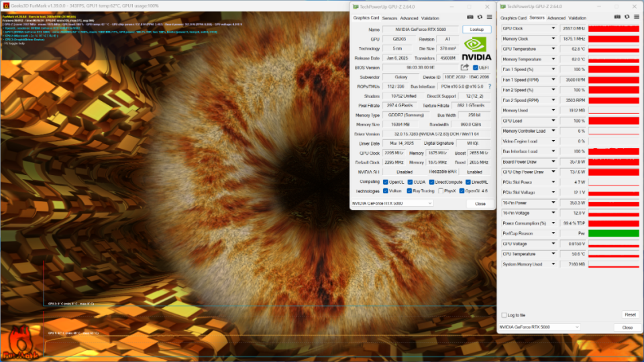Image resolution: width=644 pixels, height=362 pixels.
Task: Toggle the OpenCL checkbox
Action: [385, 182]
